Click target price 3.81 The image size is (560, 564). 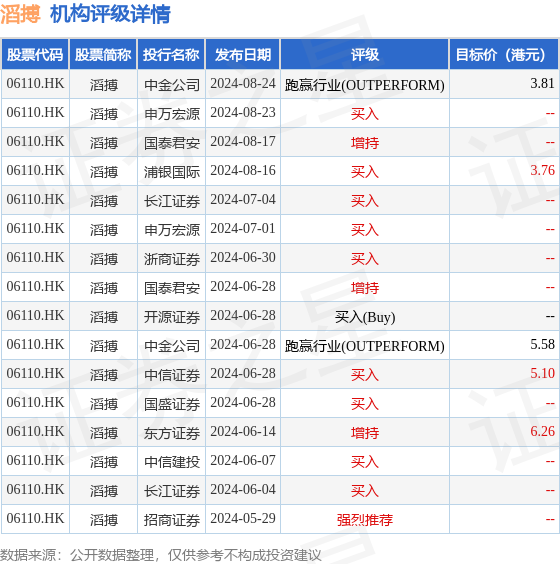pos(542,83)
